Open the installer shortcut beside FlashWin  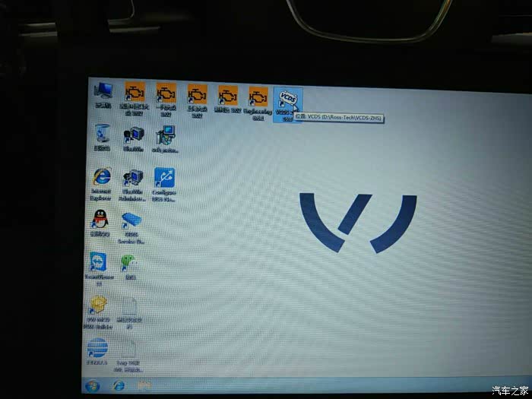pyautogui.click(x=165, y=139)
